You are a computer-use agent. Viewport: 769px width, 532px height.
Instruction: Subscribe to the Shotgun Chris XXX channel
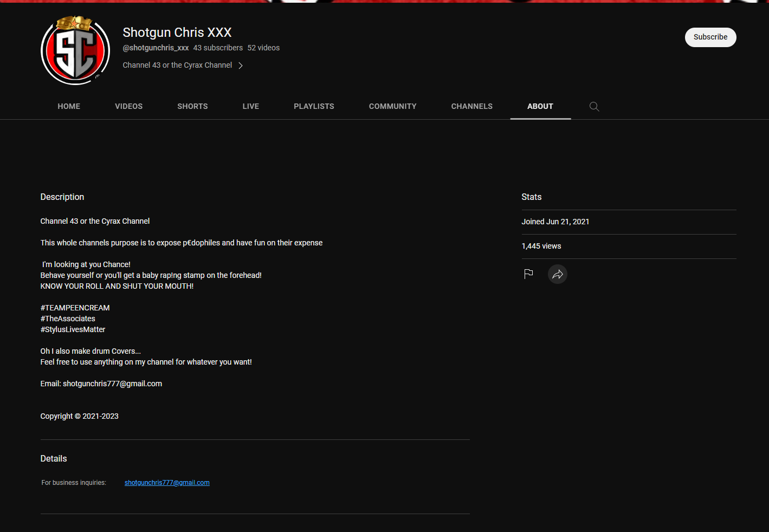point(710,37)
